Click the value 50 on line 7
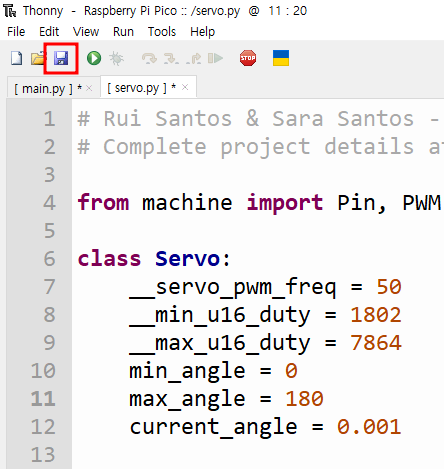Viewport: 444px width, 469px height. click(389, 287)
